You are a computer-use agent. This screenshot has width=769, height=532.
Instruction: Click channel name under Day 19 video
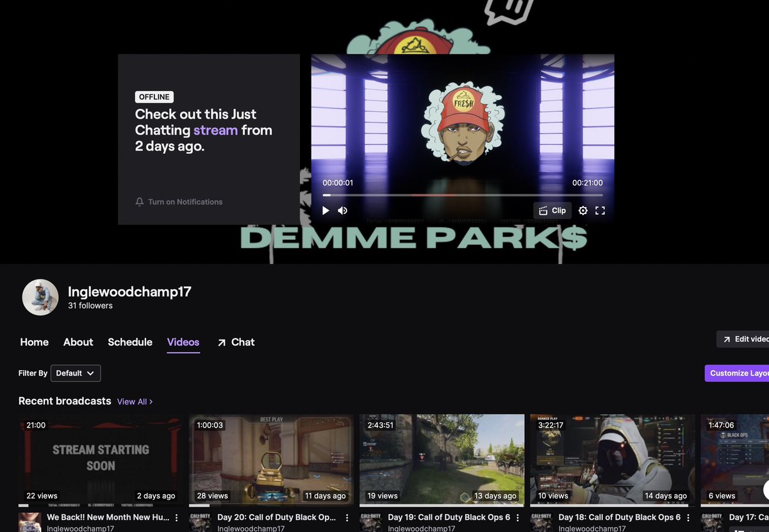pos(421,529)
